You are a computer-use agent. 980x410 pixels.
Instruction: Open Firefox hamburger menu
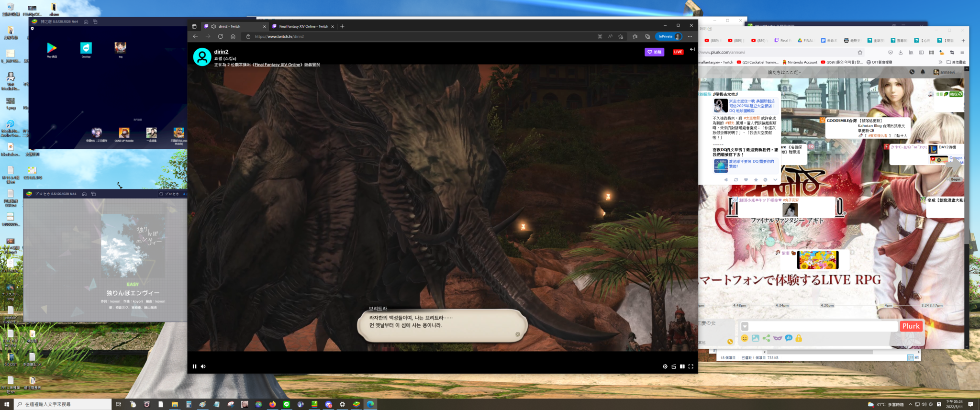coord(962,53)
